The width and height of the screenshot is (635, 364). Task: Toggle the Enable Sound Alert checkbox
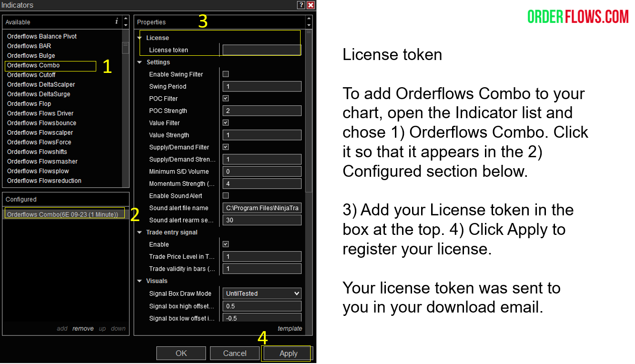pyautogui.click(x=226, y=196)
